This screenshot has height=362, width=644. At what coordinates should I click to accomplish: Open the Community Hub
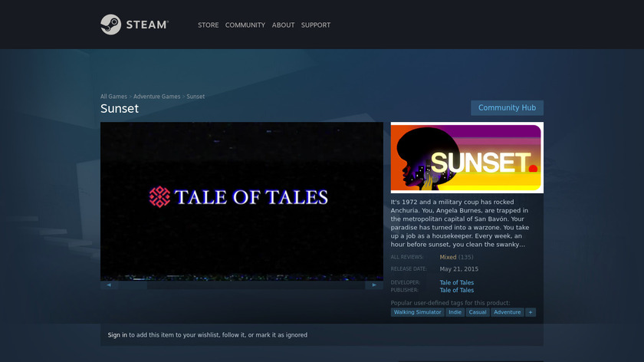tap(507, 107)
